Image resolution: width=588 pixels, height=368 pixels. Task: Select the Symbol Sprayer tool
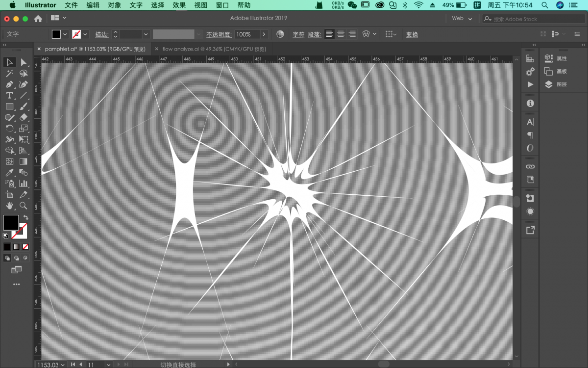pos(9,184)
